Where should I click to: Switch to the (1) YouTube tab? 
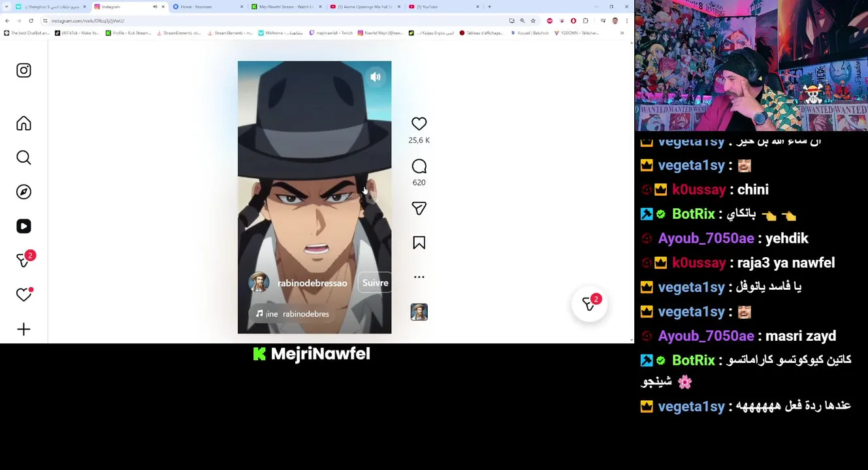pyautogui.click(x=442, y=7)
